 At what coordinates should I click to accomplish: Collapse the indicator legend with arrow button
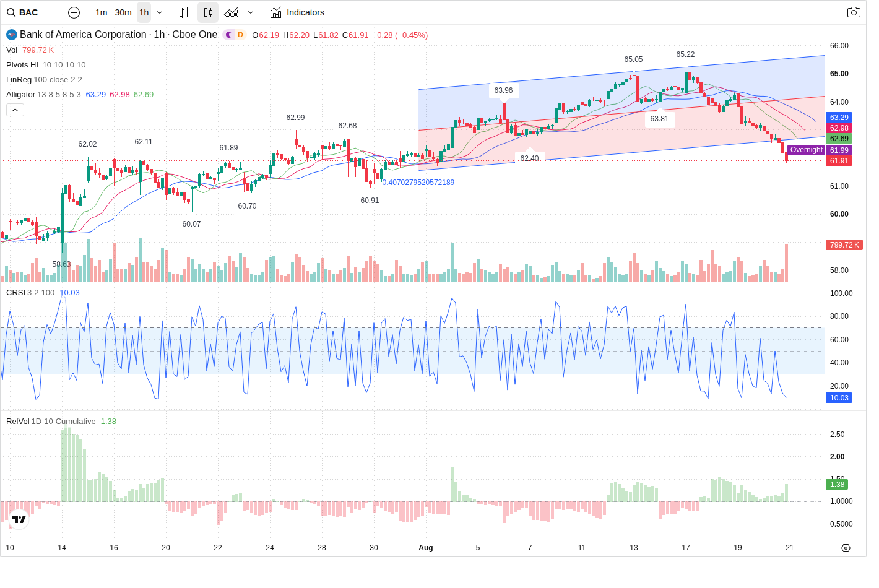click(15, 110)
